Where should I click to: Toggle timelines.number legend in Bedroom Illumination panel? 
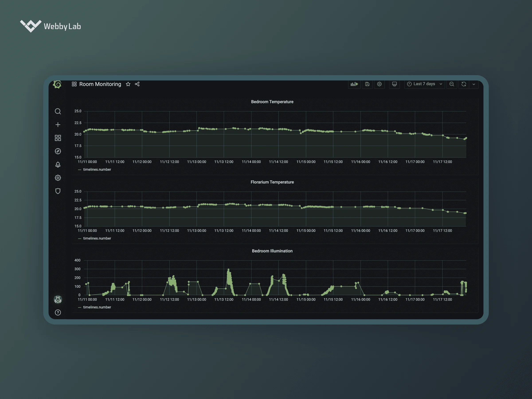point(97,307)
